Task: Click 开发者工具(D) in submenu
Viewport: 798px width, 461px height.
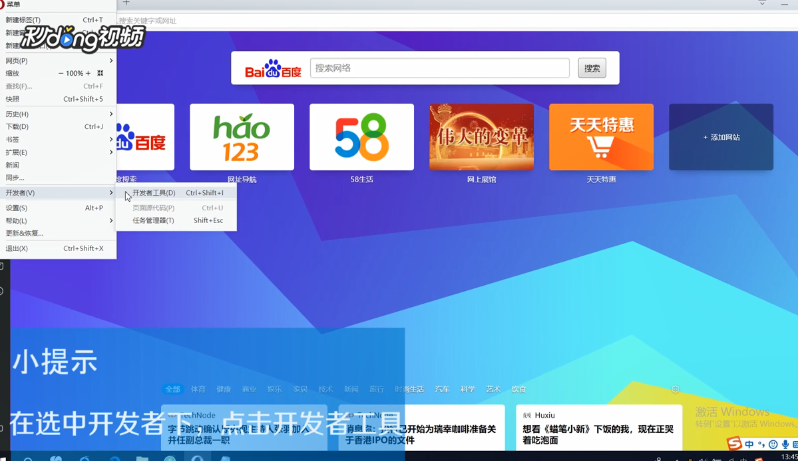Action: coord(176,193)
